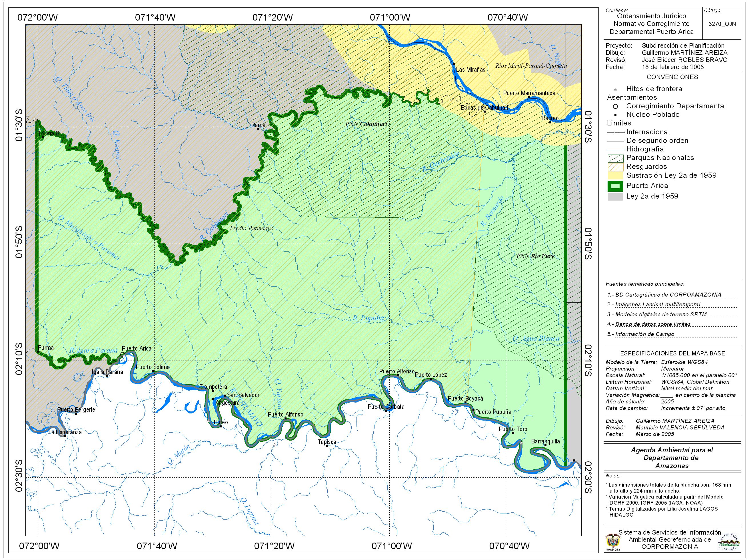Click the Las Mirañas label
749x560 pixels.
(470, 70)
